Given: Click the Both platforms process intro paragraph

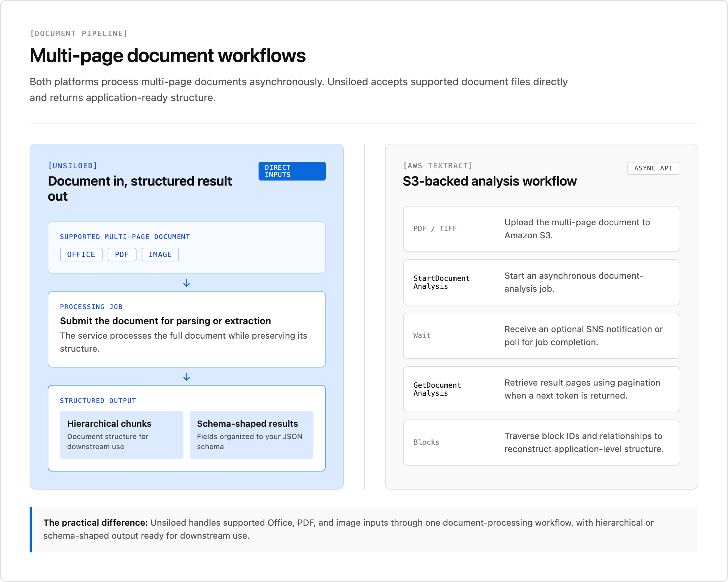Looking at the screenshot, I should [x=299, y=90].
